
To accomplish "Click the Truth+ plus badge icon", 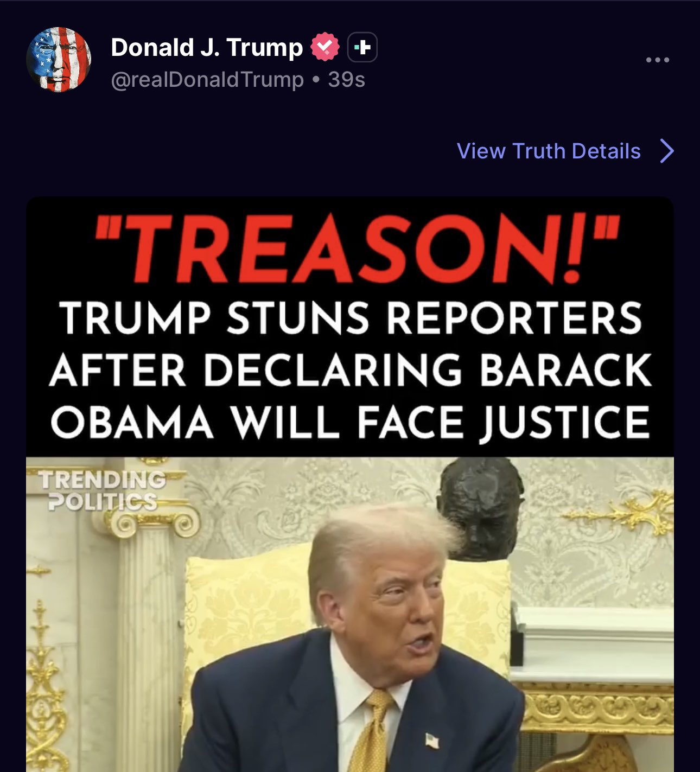I will coord(362,48).
